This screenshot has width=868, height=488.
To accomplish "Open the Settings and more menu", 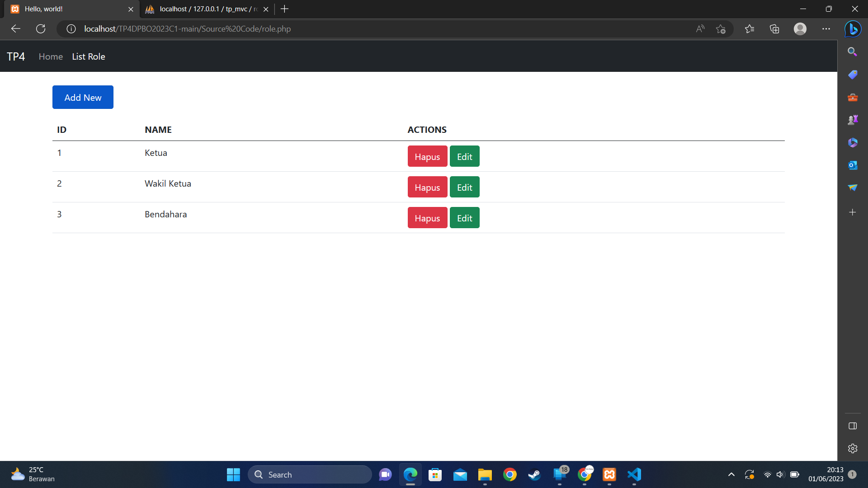I will point(826,29).
